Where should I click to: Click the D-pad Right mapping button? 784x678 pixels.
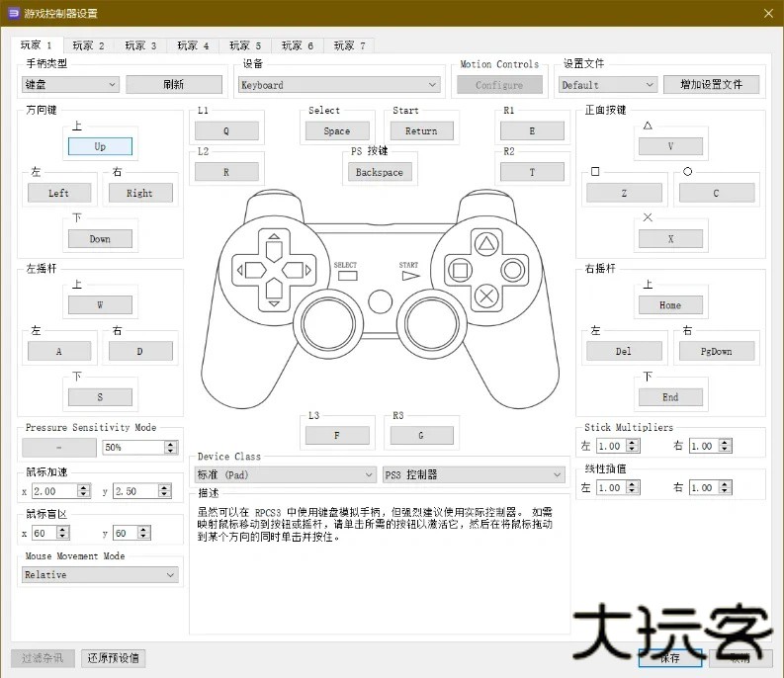point(140,193)
